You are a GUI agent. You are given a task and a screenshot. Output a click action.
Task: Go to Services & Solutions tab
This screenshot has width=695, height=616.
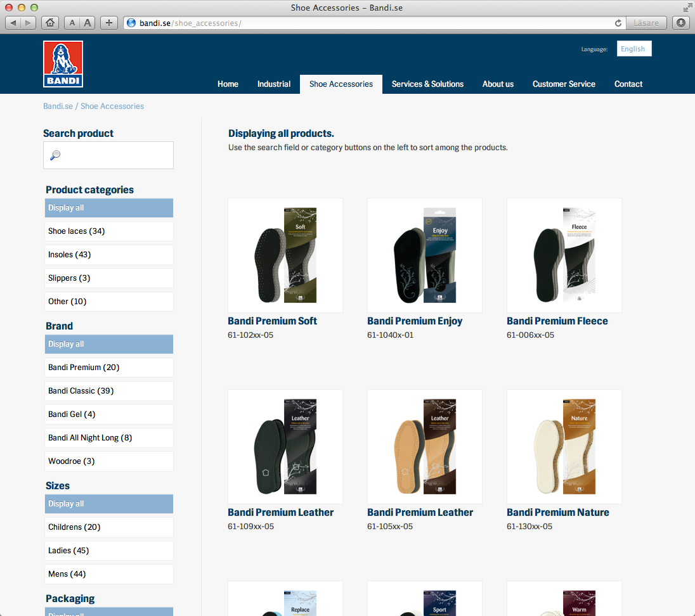[427, 84]
